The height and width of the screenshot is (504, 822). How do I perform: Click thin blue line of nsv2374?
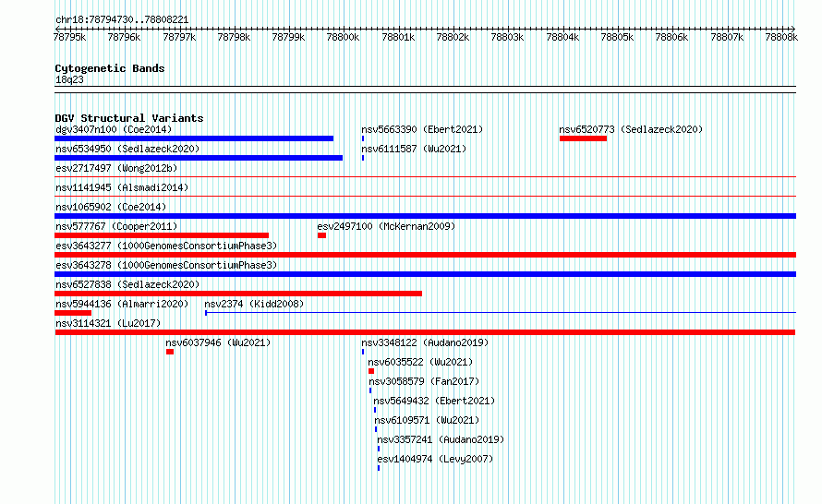(x=501, y=313)
